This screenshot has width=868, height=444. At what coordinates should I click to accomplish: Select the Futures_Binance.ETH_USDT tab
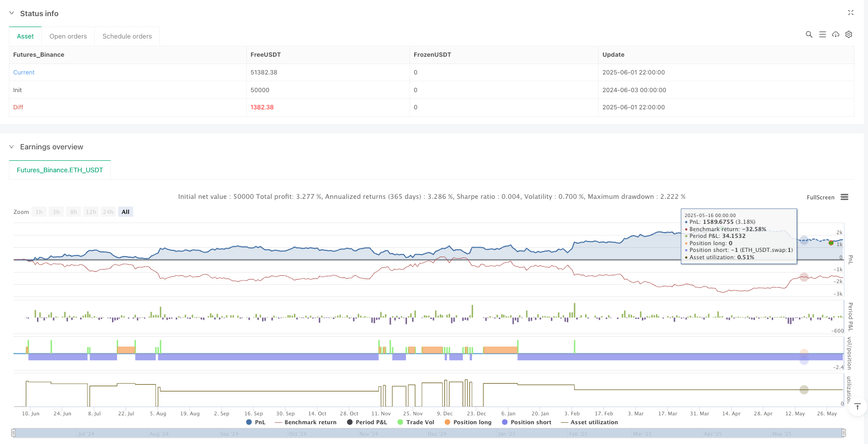pos(60,170)
